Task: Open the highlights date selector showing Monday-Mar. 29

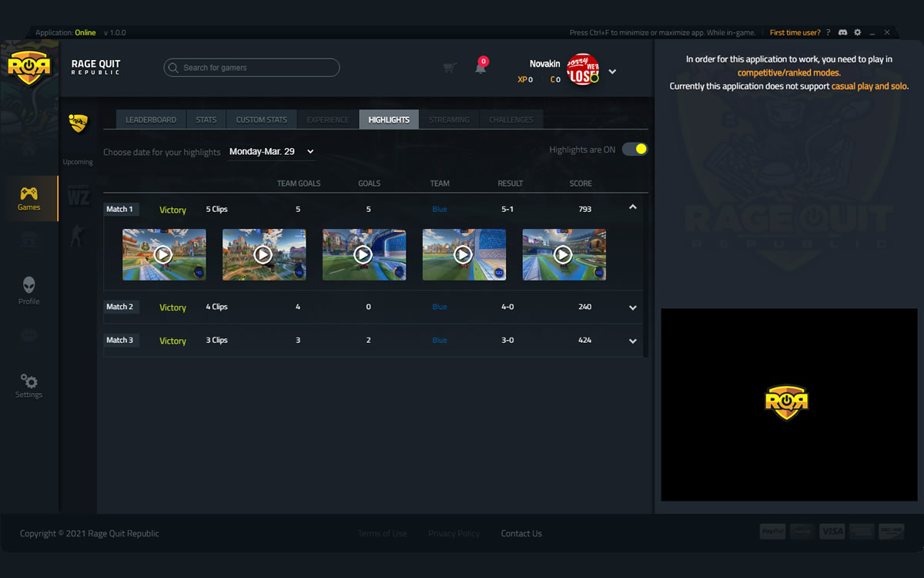Action: (x=271, y=151)
